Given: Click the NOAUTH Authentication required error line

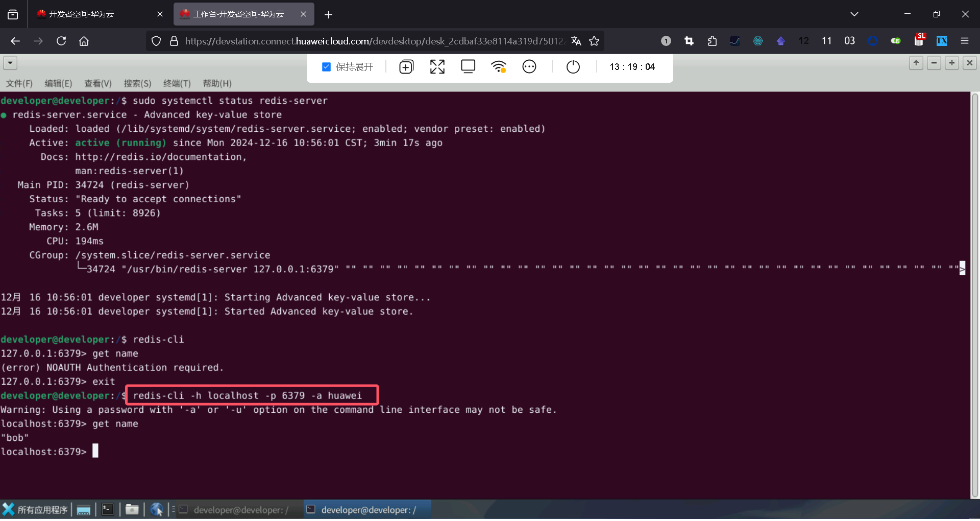Looking at the screenshot, I should click(x=112, y=368).
